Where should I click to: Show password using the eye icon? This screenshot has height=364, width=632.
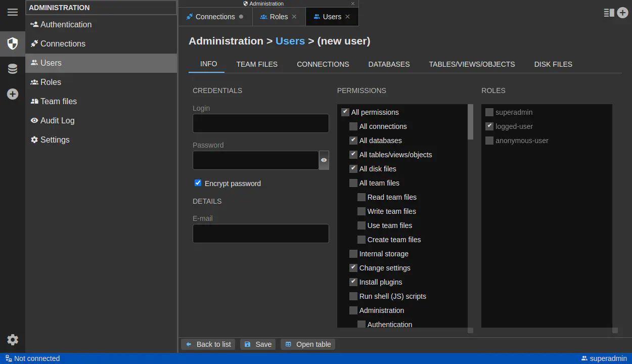tap(324, 160)
